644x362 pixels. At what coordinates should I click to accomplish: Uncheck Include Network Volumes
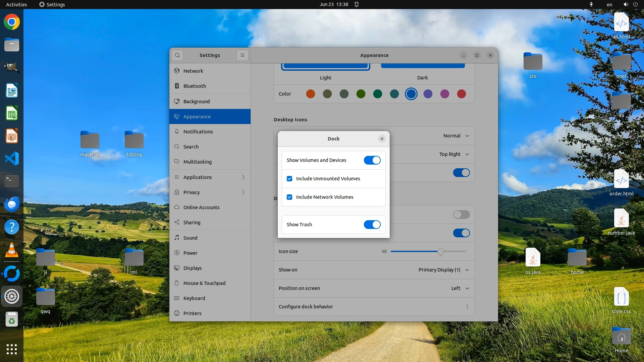289,197
